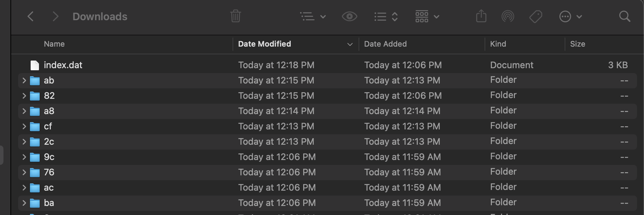
Task: Sort by Name column header
Action: pos(54,44)
